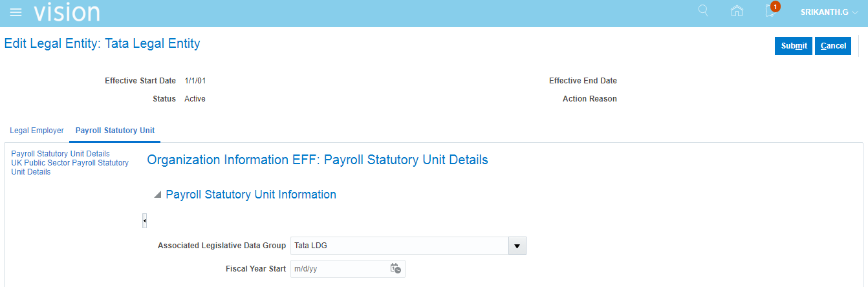Open the Fiscal Year Start calendar picker
The height and width of the screenshot is (287, 868).
pyautogui.click(x=395, y=268)
